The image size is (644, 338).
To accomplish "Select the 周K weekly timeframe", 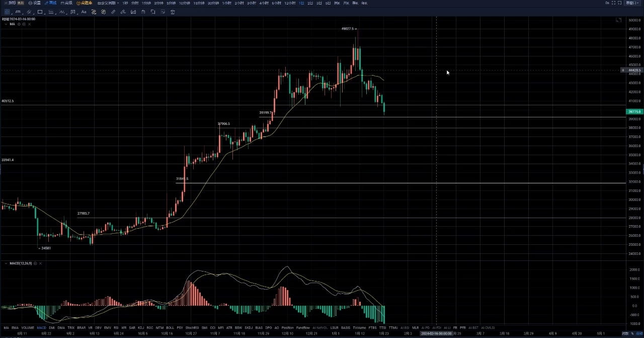I will (x=337, y=3).
